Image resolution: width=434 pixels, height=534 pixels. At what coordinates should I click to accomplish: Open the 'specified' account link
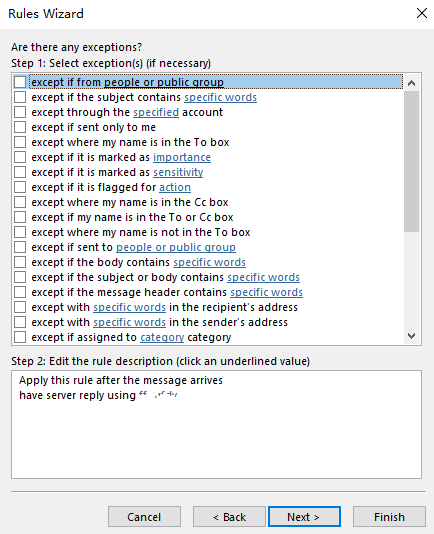(156, 112)
